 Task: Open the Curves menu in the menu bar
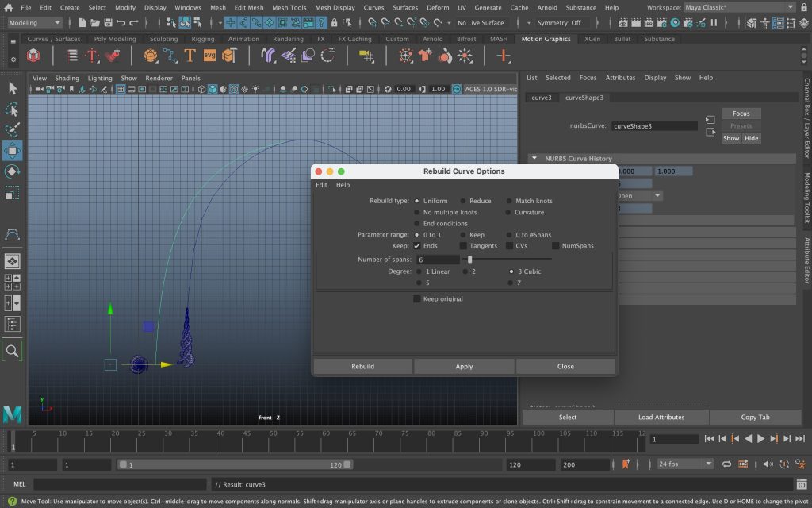pyautogui.click(x=373, y=7)
